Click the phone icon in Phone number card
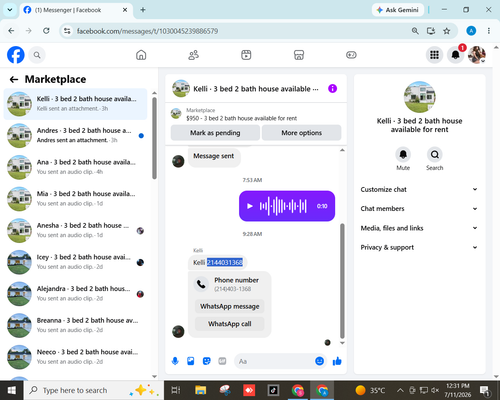 pos(201,284)
